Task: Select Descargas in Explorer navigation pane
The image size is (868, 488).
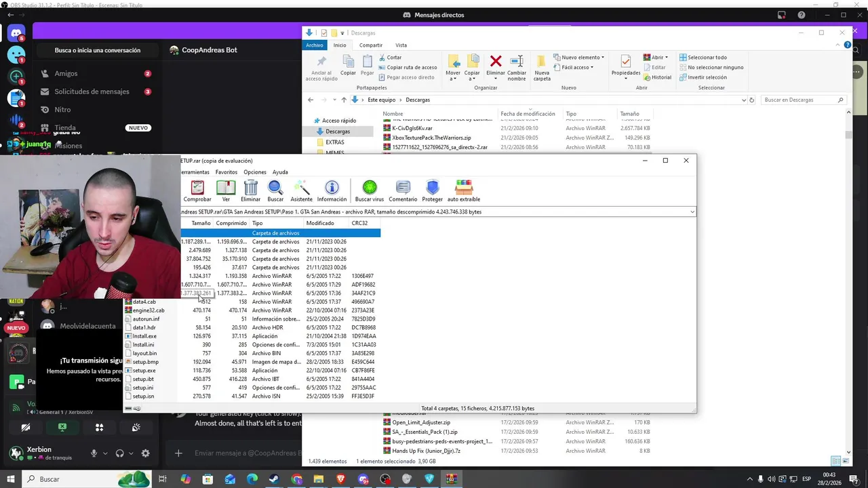Action: [338, 131]
